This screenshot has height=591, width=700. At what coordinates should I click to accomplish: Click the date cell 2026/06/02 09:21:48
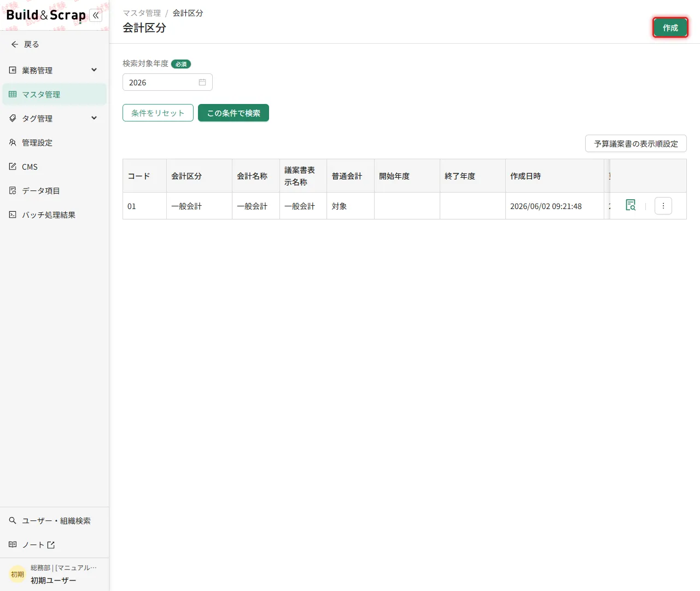(x=555, y=206)
